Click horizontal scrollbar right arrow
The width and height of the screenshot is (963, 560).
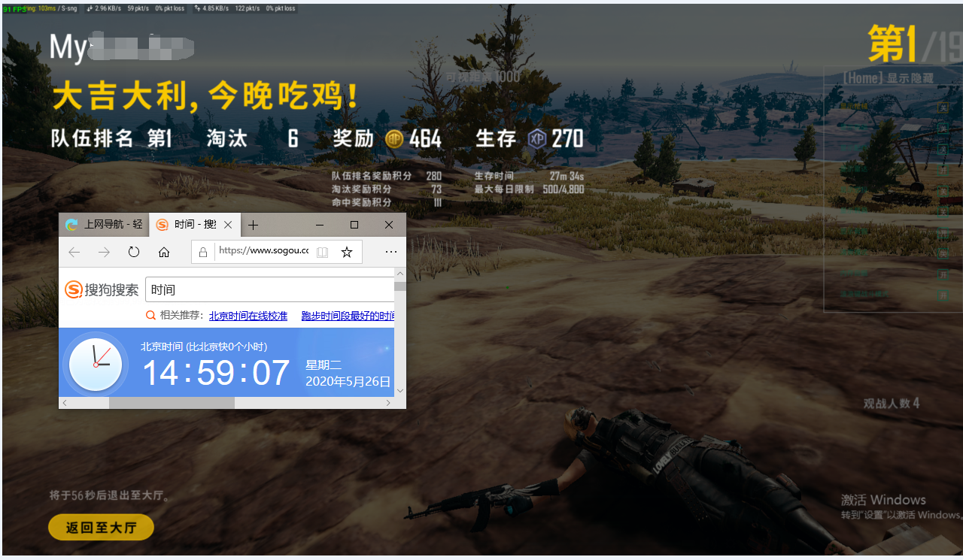[x=388, y=403]
